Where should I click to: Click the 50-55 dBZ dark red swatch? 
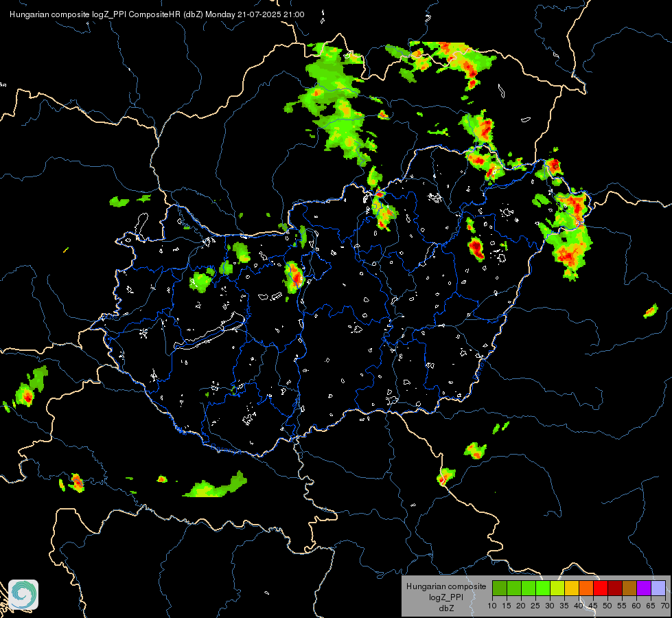(x=615, y=588)
